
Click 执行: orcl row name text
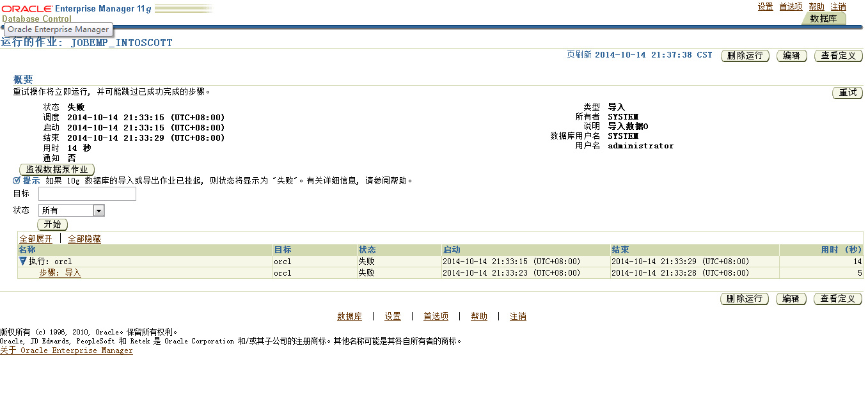pyautogui.click(x=51, y=261)
